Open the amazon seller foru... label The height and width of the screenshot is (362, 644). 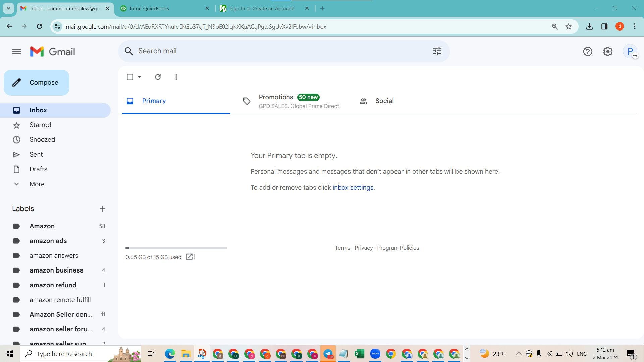coord(55,329)
